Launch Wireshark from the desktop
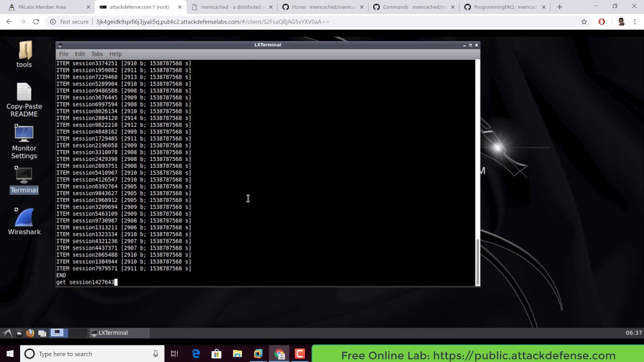Viewport: 644px width, 362px height. coord(24,222)
